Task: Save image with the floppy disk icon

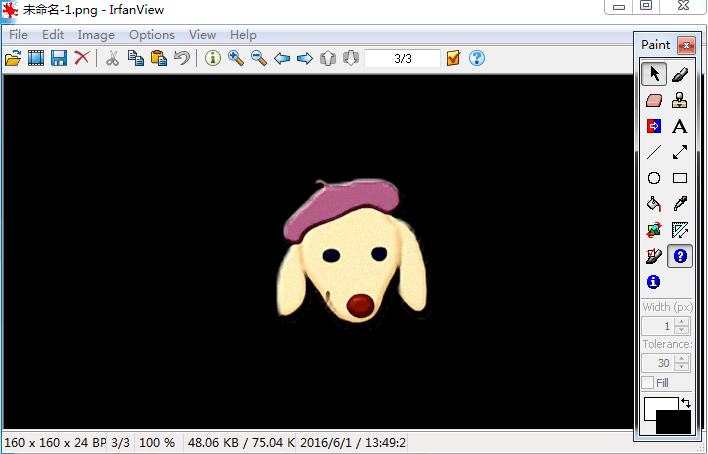Action: pyautogui.click(x=59, y=58)
